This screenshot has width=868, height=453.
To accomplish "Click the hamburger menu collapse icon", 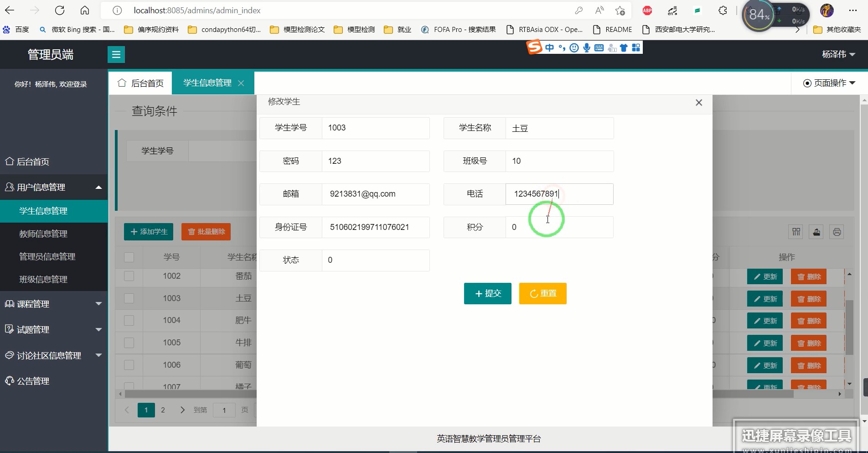I will (x=116, y=55).
